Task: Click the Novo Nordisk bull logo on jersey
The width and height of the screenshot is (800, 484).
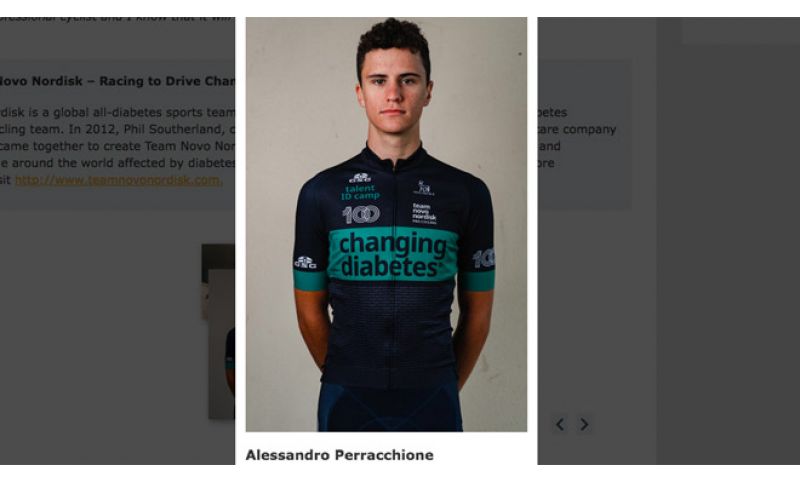Action: 423,188
